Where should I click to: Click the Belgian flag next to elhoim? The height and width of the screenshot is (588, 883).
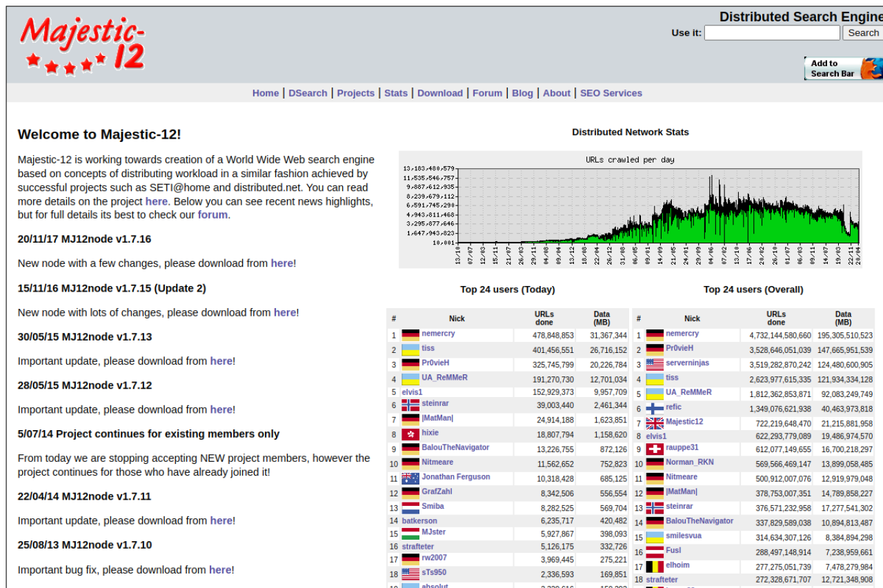point(655,567)
